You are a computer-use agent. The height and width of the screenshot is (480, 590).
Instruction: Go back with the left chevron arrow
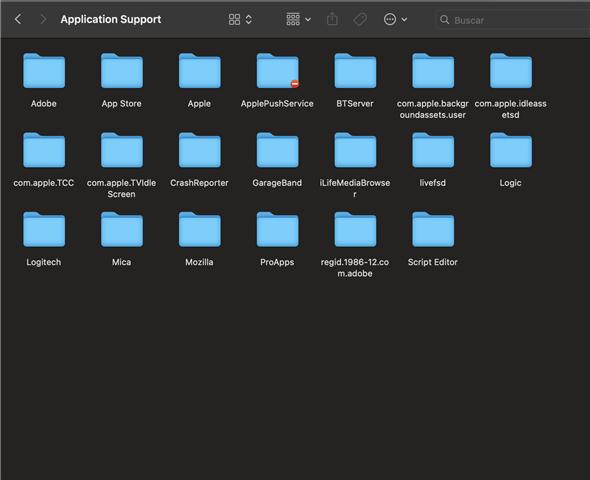(x=18, y=19)
